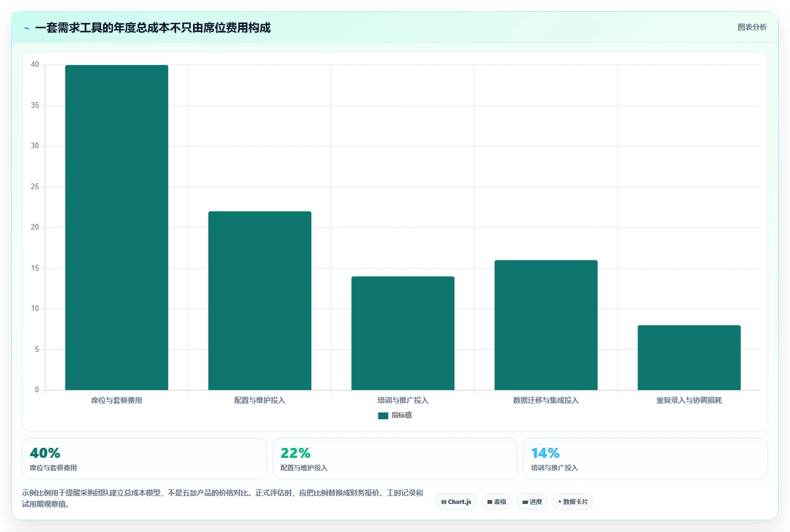Image resolution: width=790 pixels, height=532 pixels.
Task: Click the x-axis label 重复录入与协调损耗
Action: pos(689,400)
